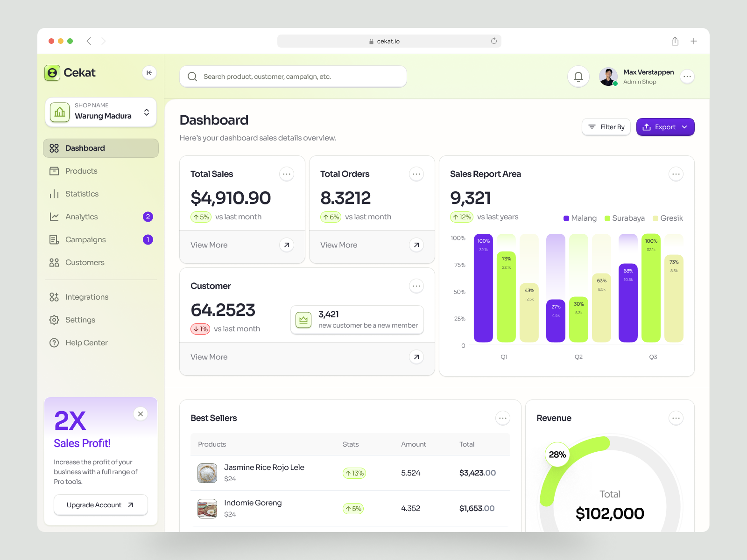Screen dimensions: 747x560
Task: Open Total Sales card options menu
Action: coord(287,174)
